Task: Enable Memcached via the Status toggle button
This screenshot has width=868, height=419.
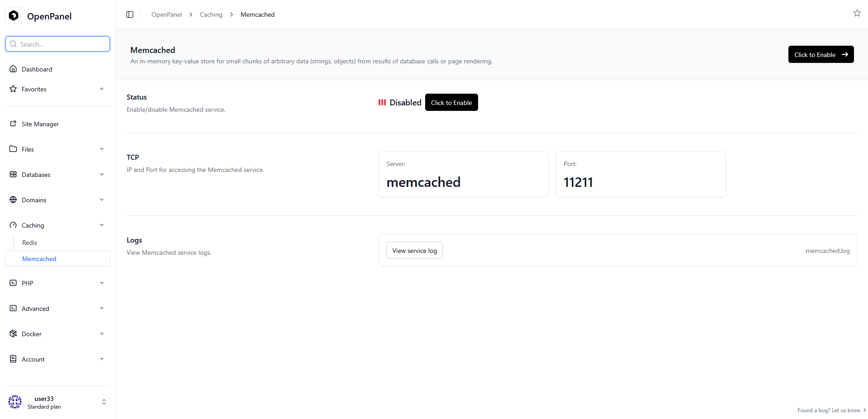Action: click(x=451, y=102)
